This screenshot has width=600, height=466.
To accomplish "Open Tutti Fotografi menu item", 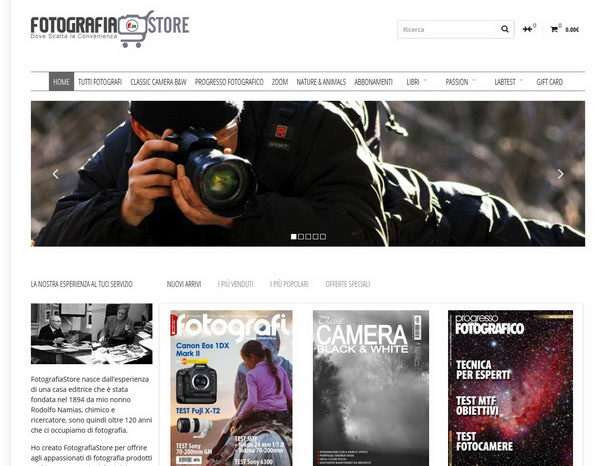I will pyautogui.click(x=100, y=82).
